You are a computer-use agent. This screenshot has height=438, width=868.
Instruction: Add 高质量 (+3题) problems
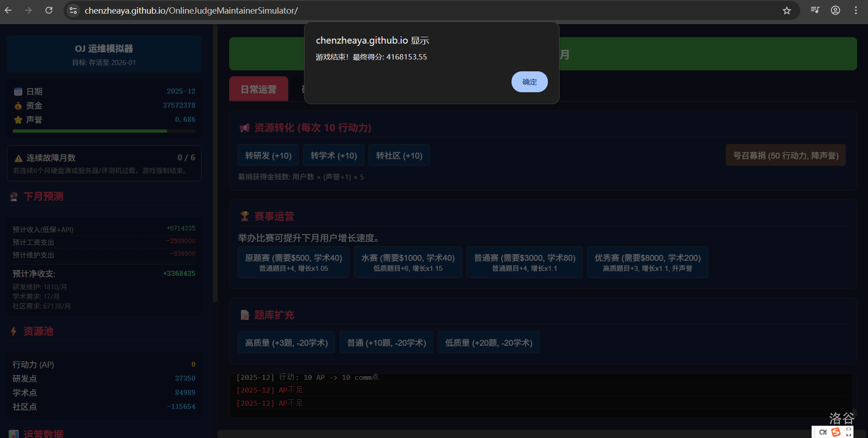coord(286,343)
